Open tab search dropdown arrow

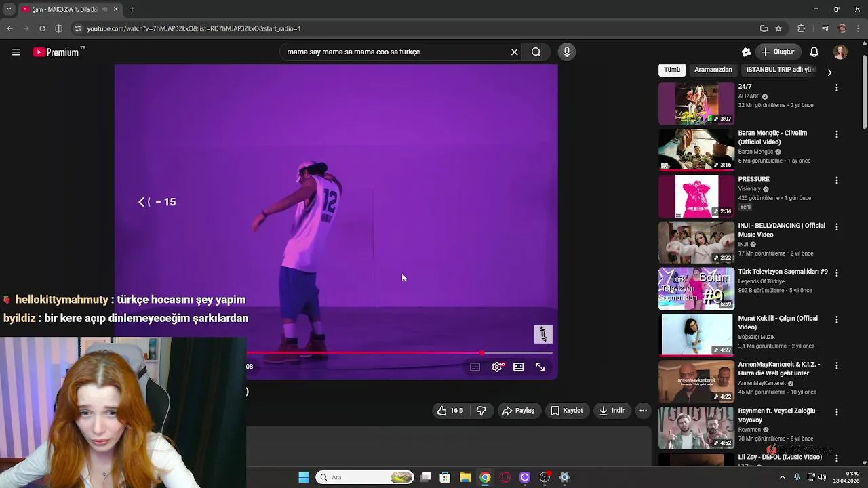coord(8,9)
